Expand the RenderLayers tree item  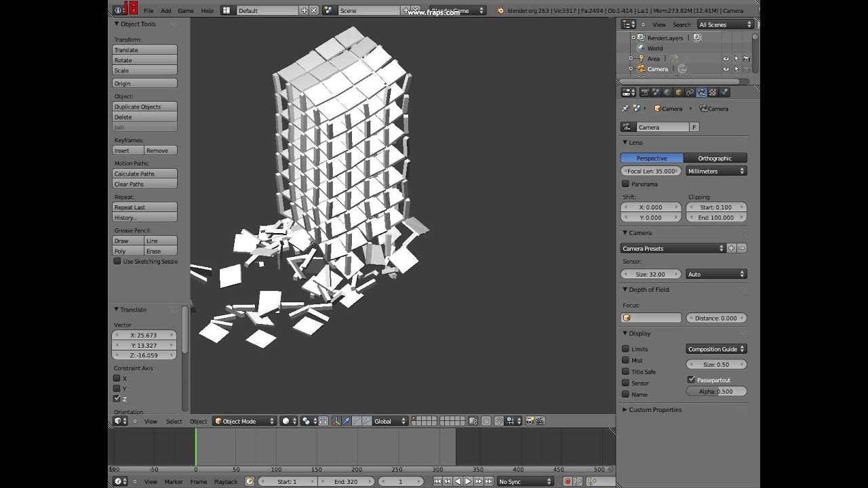(x=633, y=38)
